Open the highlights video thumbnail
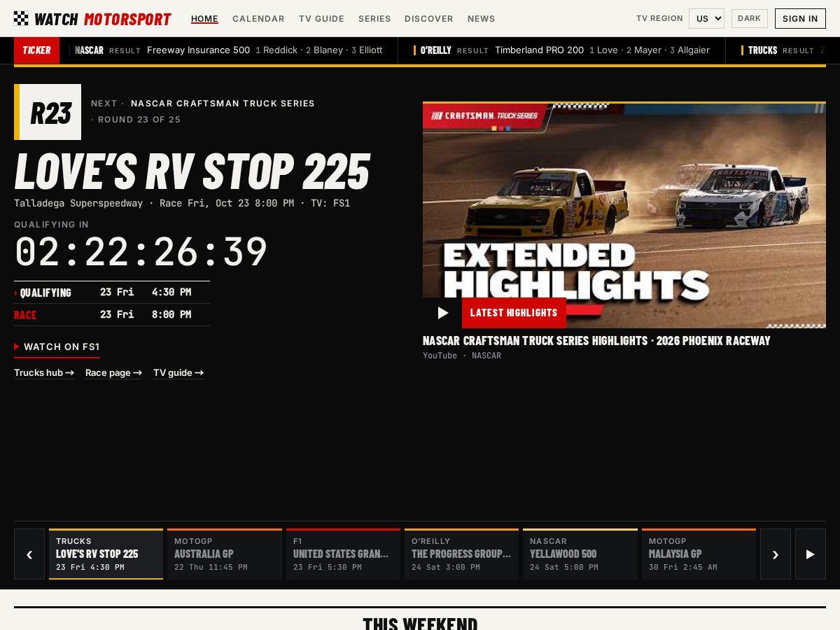Screen dimensions: 840x630 [624, 215]
